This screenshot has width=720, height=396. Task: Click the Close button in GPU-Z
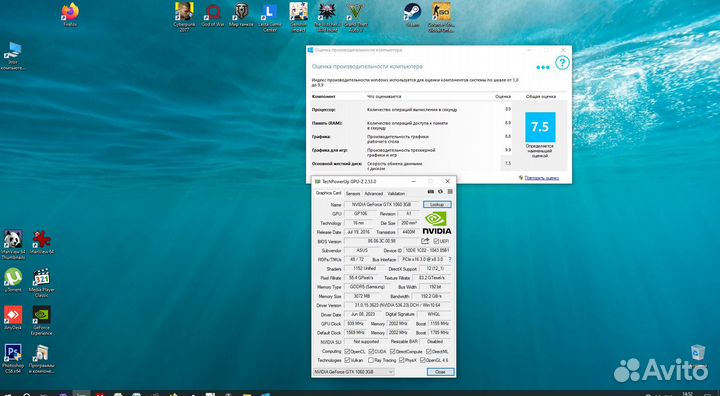440,372
